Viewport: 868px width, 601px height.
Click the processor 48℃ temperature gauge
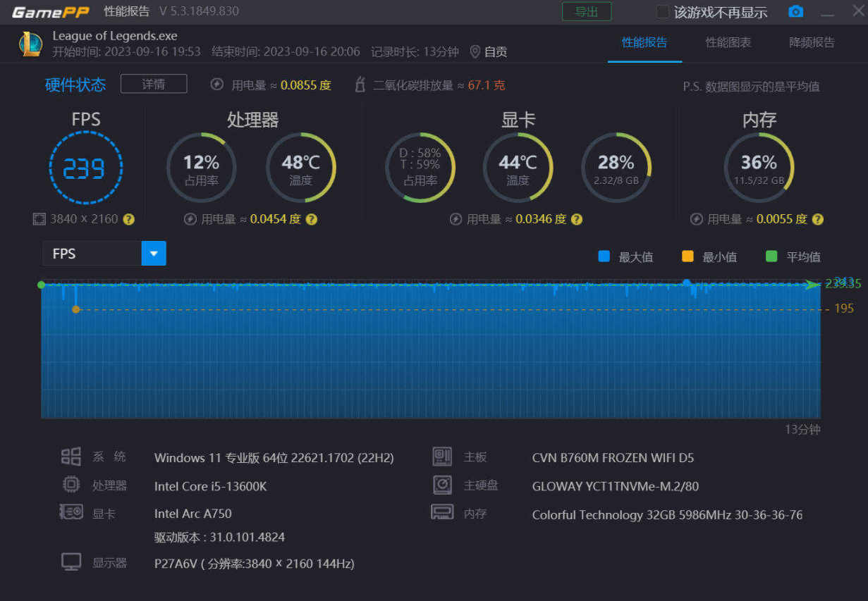301,168
